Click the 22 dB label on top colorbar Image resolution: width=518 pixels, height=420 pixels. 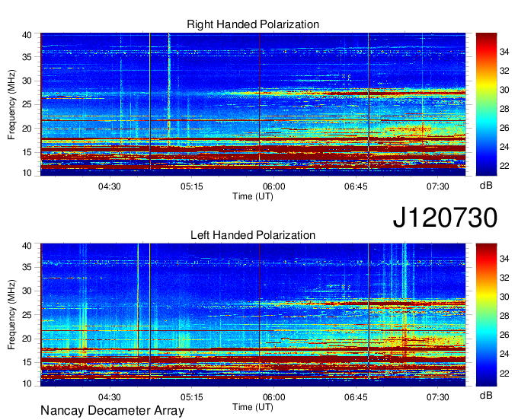504,166
